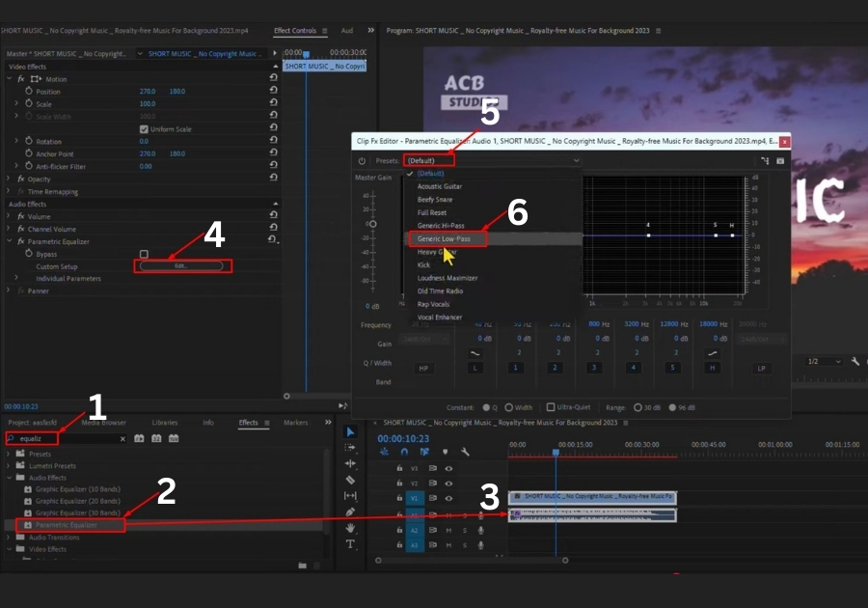Expand the Channel Volume effect
The width and height of the screenshot is (868, 608).
[9, 229]
